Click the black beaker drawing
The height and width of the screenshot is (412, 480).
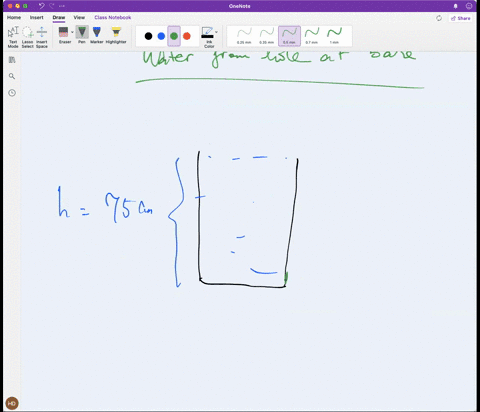pos(248,219)
